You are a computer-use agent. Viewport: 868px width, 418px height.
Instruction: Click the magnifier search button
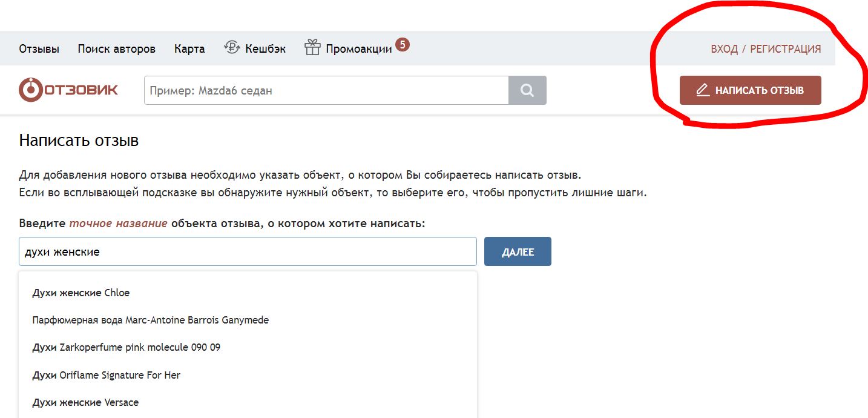(527, 90)
